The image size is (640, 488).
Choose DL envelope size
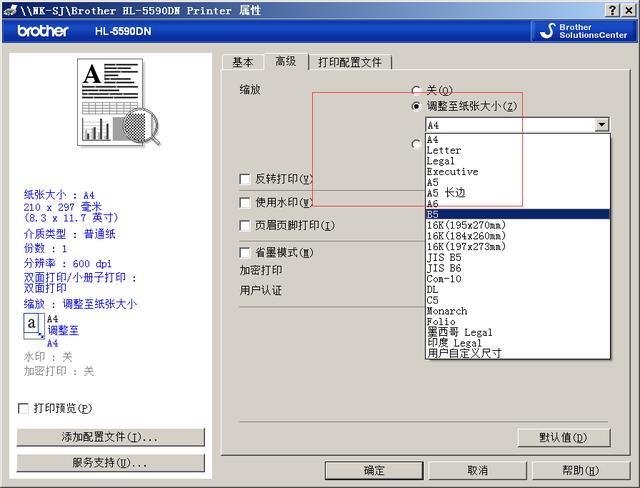coord(518,289)
